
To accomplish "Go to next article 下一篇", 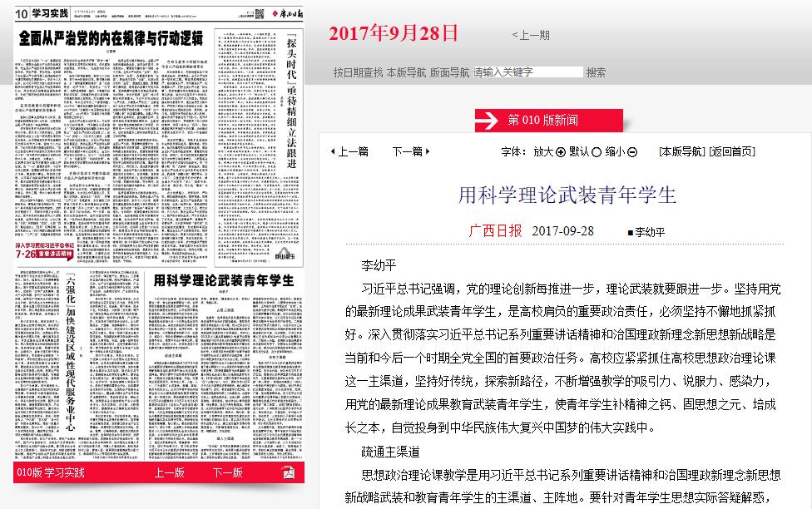I will click(408, 152).
